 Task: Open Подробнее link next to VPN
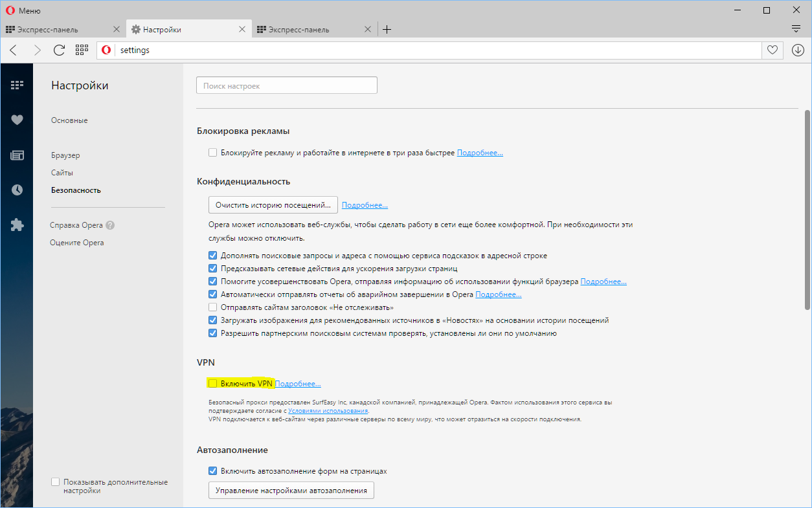click(x=298, y=384)
